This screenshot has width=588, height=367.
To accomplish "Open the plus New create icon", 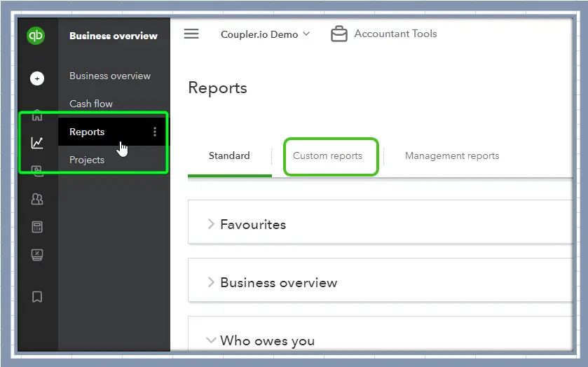I will tap(37, 78).
